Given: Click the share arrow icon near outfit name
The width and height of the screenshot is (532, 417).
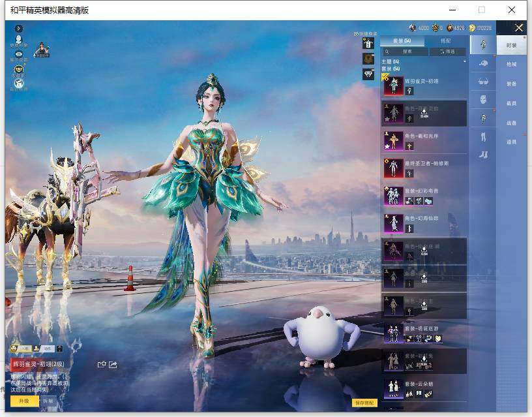Looking at the screenshot, I should [113, 365].
